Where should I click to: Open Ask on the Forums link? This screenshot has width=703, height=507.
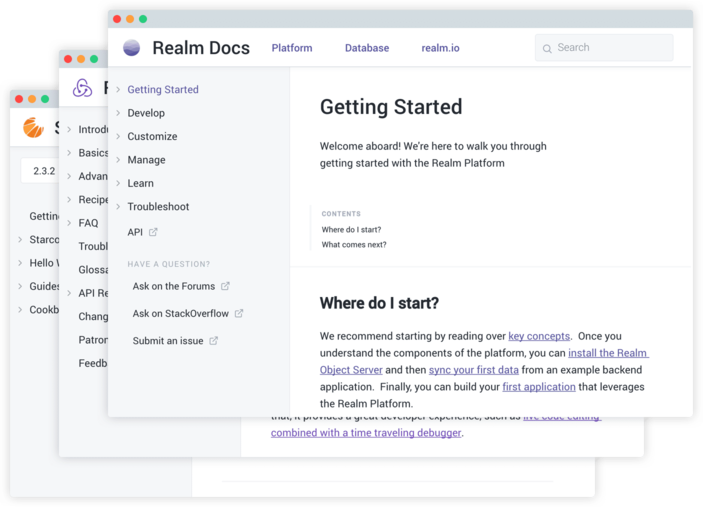[174, 286]
